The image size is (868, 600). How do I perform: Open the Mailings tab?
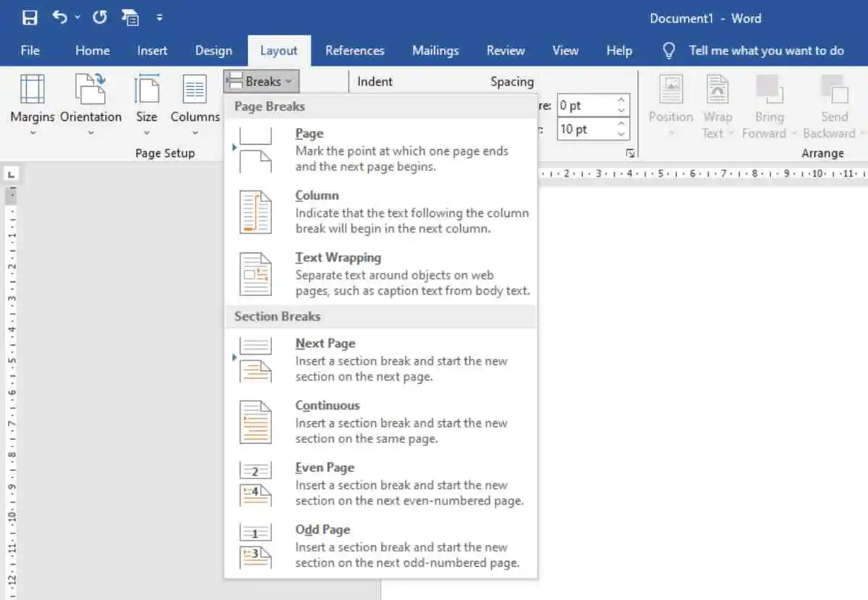[x=435, y=50]
